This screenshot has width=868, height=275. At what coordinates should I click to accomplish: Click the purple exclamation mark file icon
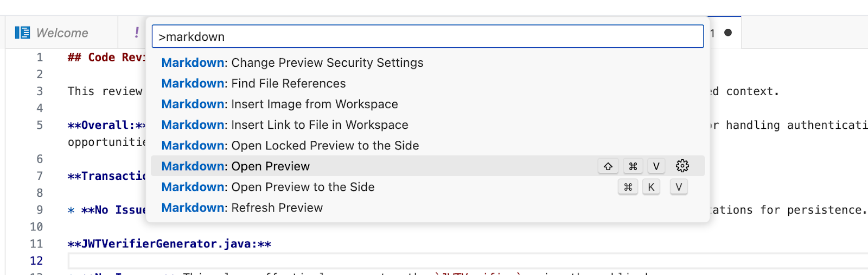[137, 33]
